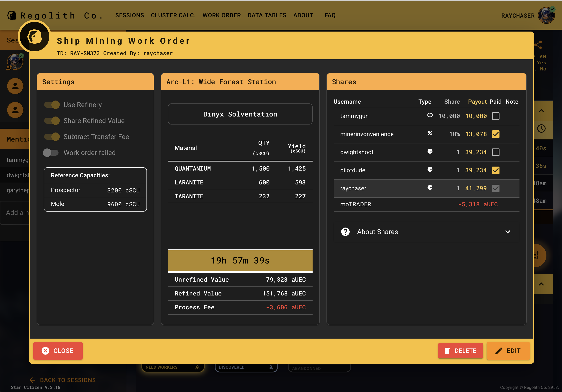Click the 19h 57m 39s countdown bar

click(240, 261)
